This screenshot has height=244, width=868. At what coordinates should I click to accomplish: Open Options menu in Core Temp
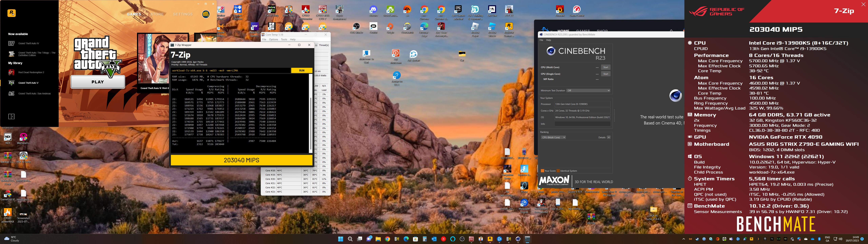(x=273, y=39)
